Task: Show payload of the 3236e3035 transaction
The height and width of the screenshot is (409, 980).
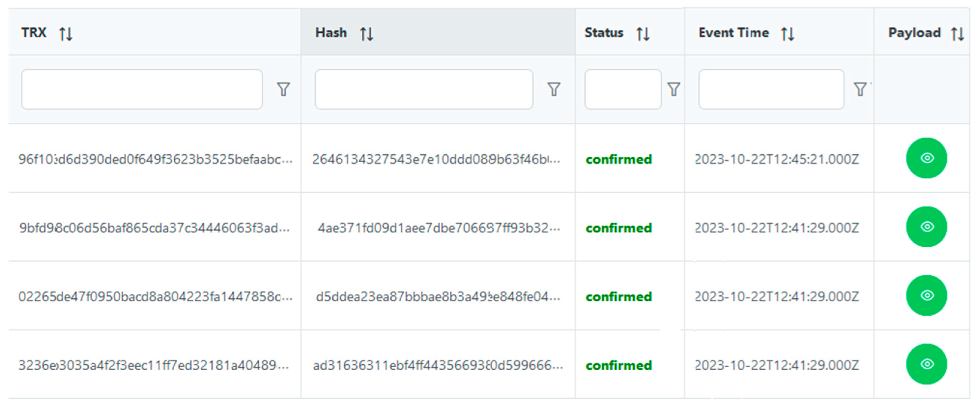Action: [926, 364]
